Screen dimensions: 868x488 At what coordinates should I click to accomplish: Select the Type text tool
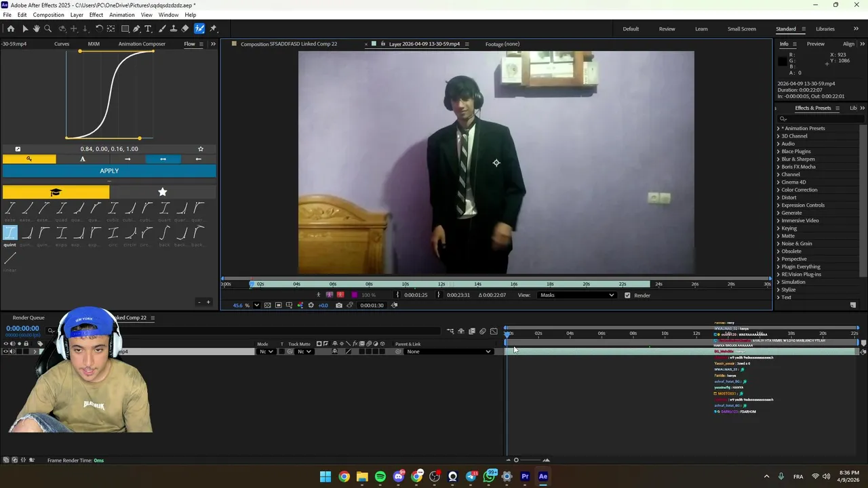click(x=148, y=28)
